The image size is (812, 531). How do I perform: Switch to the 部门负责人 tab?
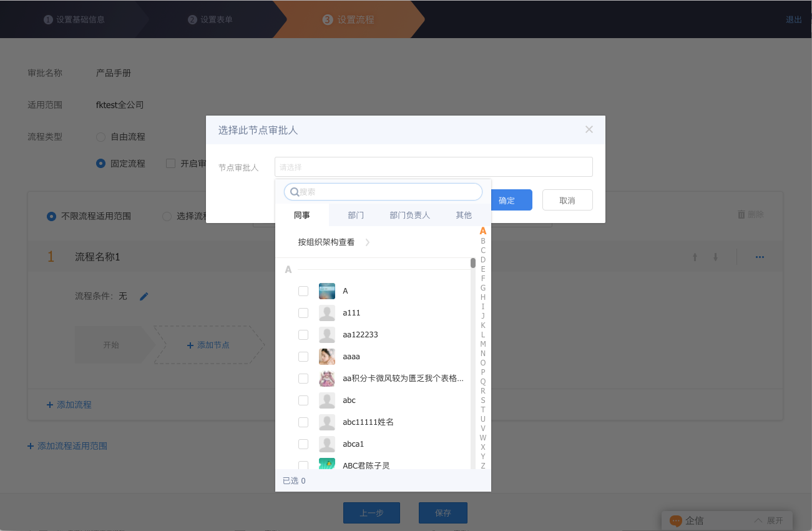click(x=409, y=215)
